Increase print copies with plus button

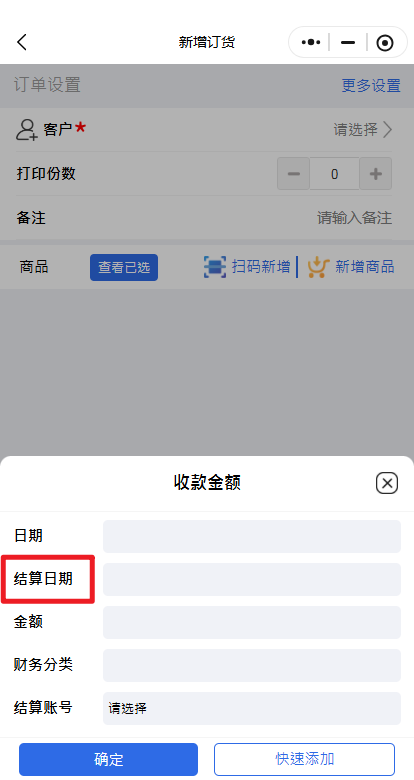(x=376, y=174)
